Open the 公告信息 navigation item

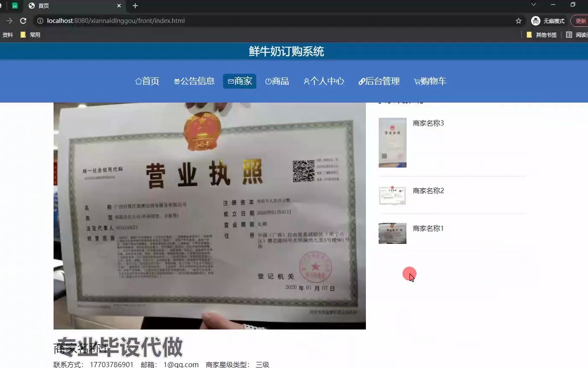pyautogui.click(x=194, y=81)
